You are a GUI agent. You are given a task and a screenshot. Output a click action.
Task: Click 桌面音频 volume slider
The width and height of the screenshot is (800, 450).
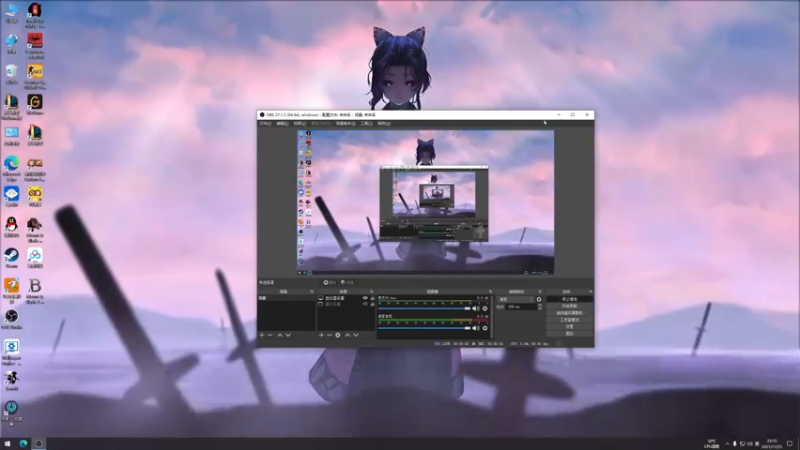point(424,328)
